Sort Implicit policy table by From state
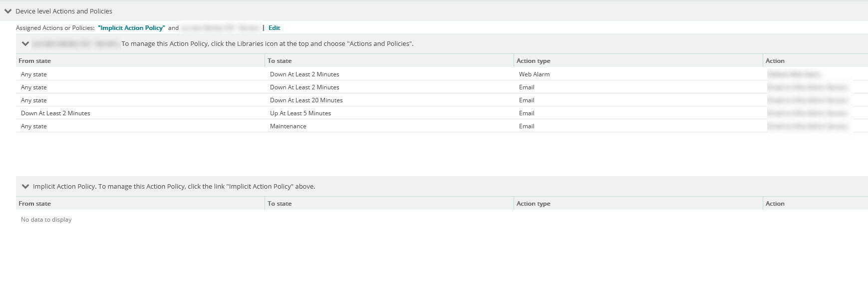The width and height of the screenshot is (868, 293). click(35, 204)
